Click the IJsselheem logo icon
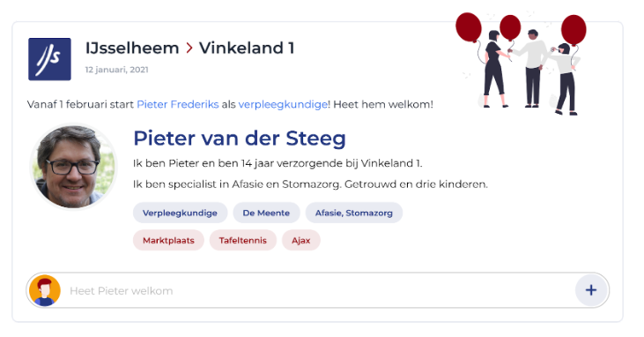This screenshot has width=644, height=337. (49, 59)
